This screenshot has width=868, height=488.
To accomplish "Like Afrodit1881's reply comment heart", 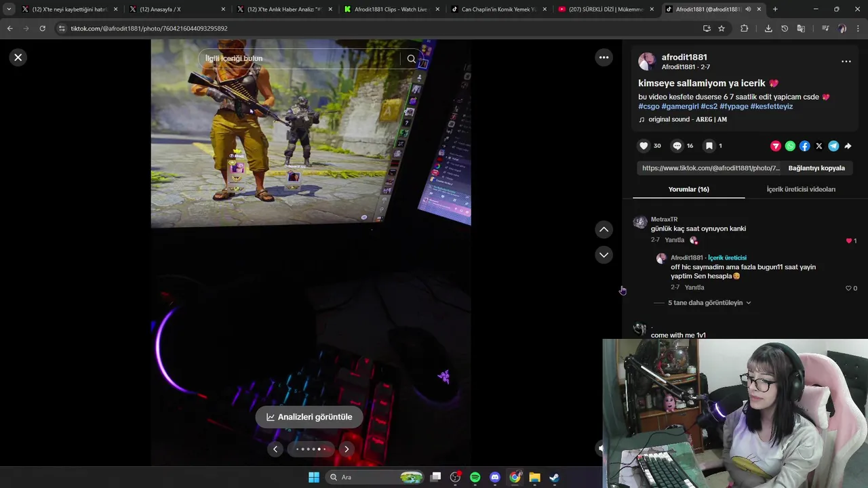I will pos(848,288).
